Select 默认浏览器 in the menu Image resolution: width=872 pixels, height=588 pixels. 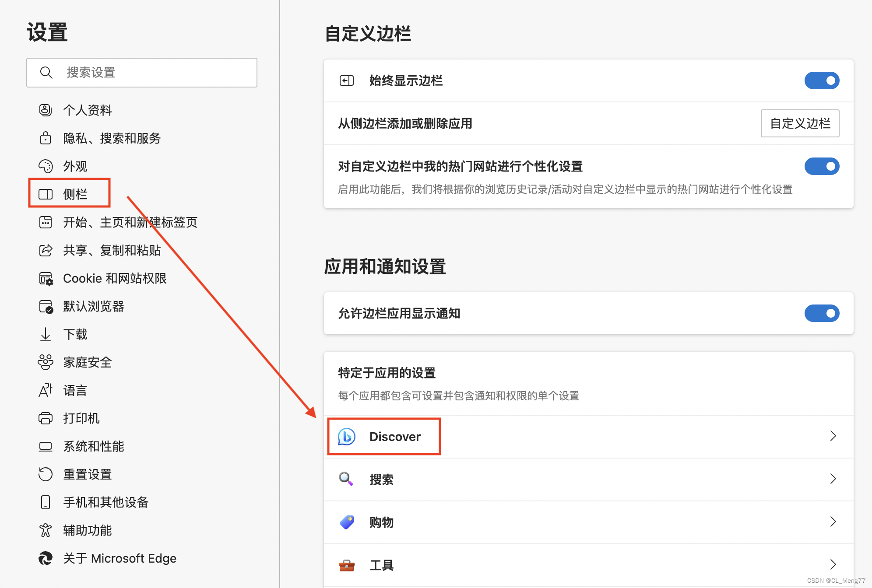point(94,306)
